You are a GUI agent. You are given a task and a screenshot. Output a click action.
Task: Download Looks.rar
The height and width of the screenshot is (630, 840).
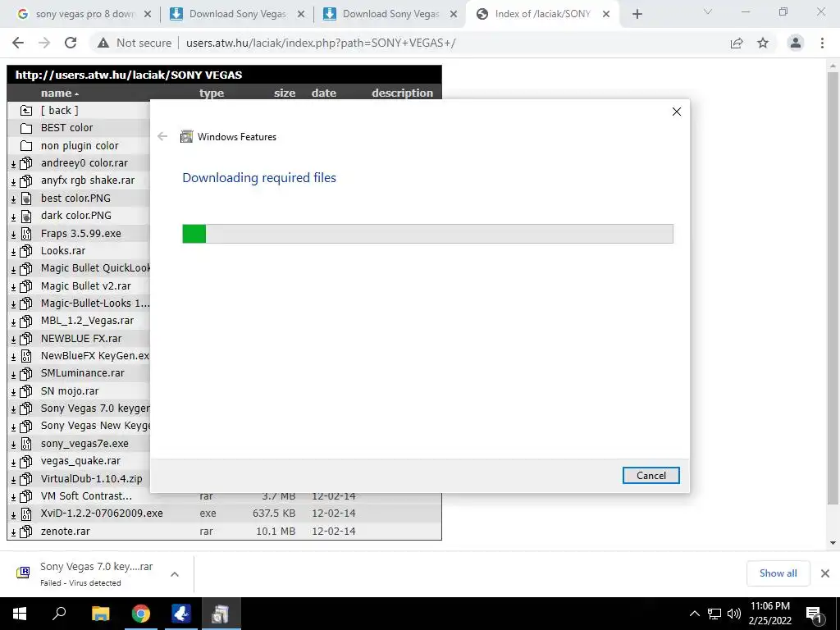62,251
